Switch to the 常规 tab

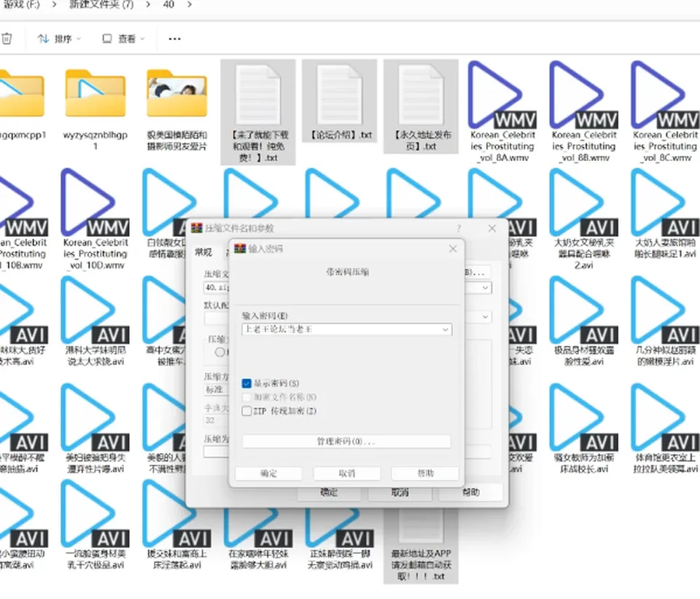click(203, 252)
